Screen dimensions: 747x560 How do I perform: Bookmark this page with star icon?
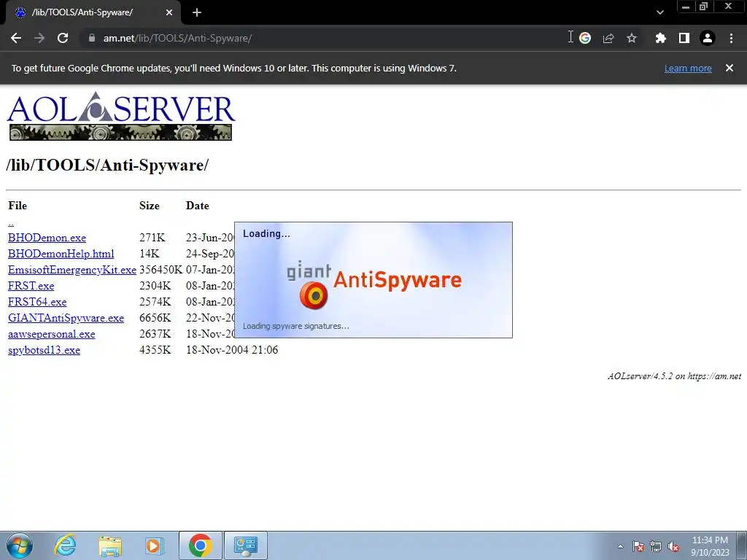click(x=632, y=38)
